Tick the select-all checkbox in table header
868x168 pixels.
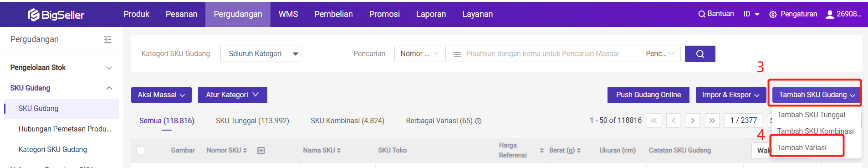click(140, 150)
